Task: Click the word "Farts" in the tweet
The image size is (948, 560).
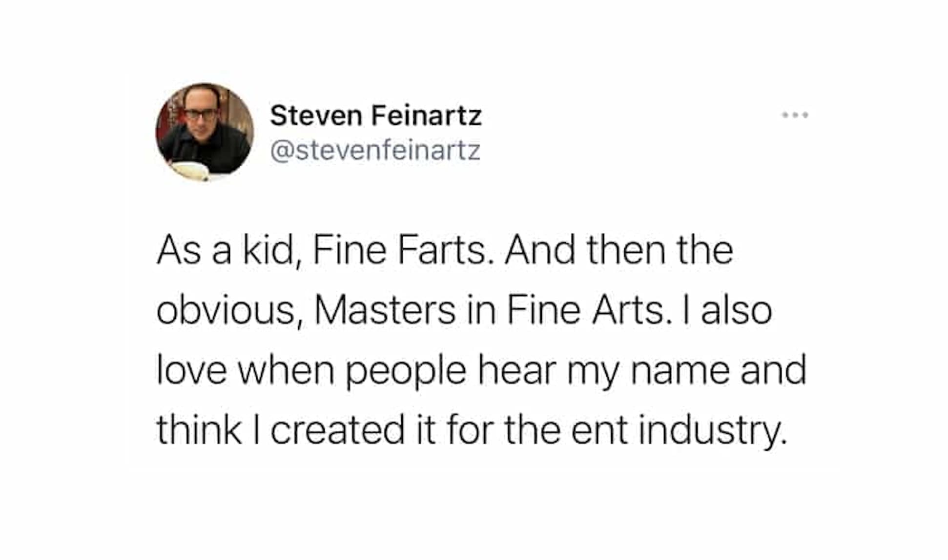Action: [x=442, y=251]
